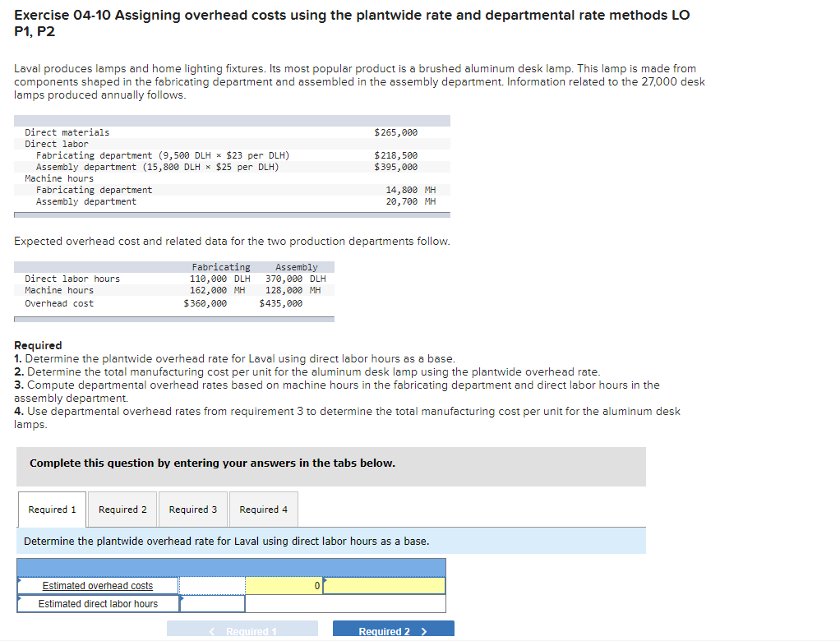
Task: Click the 'Expected overhead cost and related data' sentence
Action: (232, 242)
